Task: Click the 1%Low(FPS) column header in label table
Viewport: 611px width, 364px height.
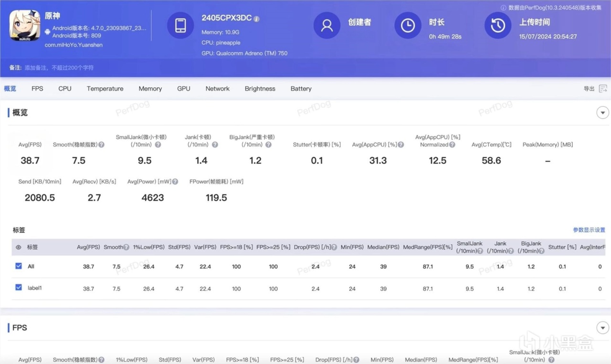Action: click(149, 247)
